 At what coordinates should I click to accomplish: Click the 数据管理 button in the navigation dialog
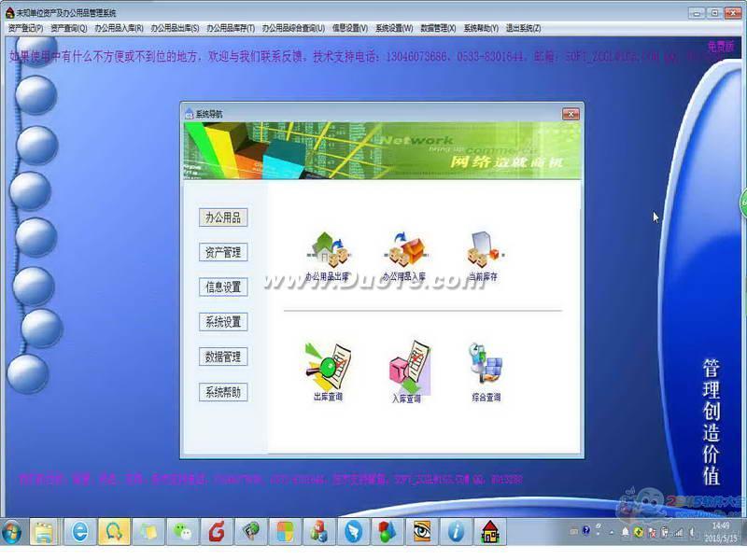click(x=223, y=357)
